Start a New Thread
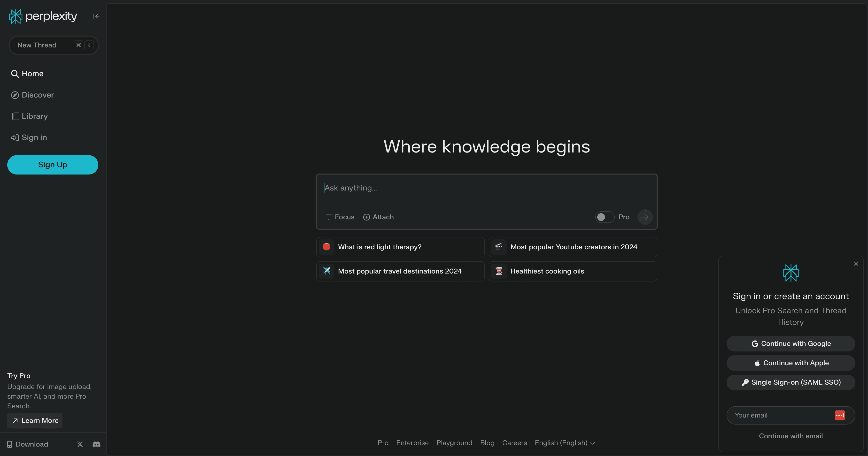The width and height of the screenshot is (868, 456). click(x=54, y=45)
